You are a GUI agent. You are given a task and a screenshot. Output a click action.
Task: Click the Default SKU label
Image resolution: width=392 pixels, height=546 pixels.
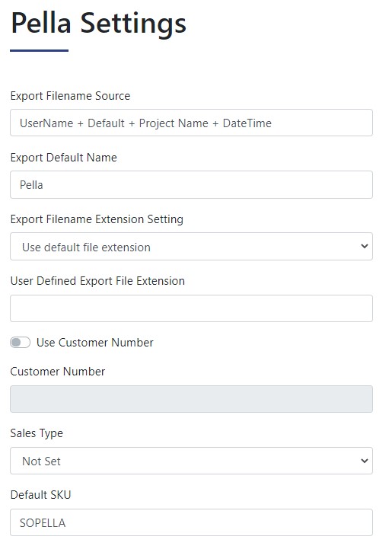[41, 495]
